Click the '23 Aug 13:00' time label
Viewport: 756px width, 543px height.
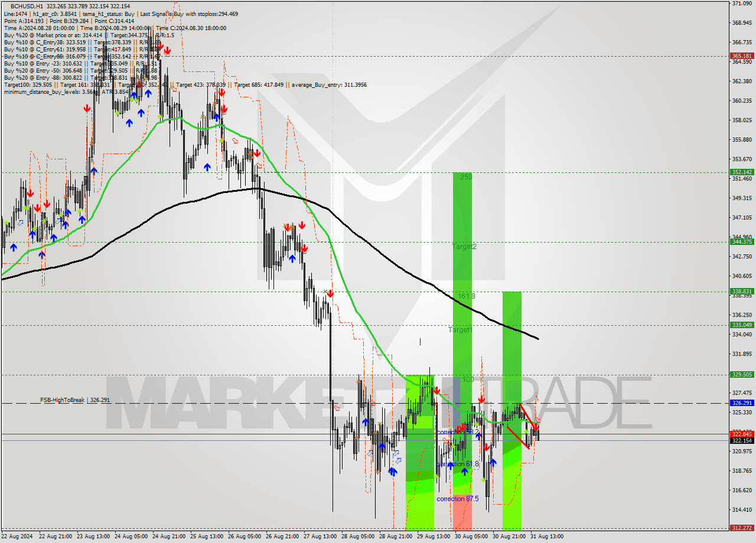point(94,537)
